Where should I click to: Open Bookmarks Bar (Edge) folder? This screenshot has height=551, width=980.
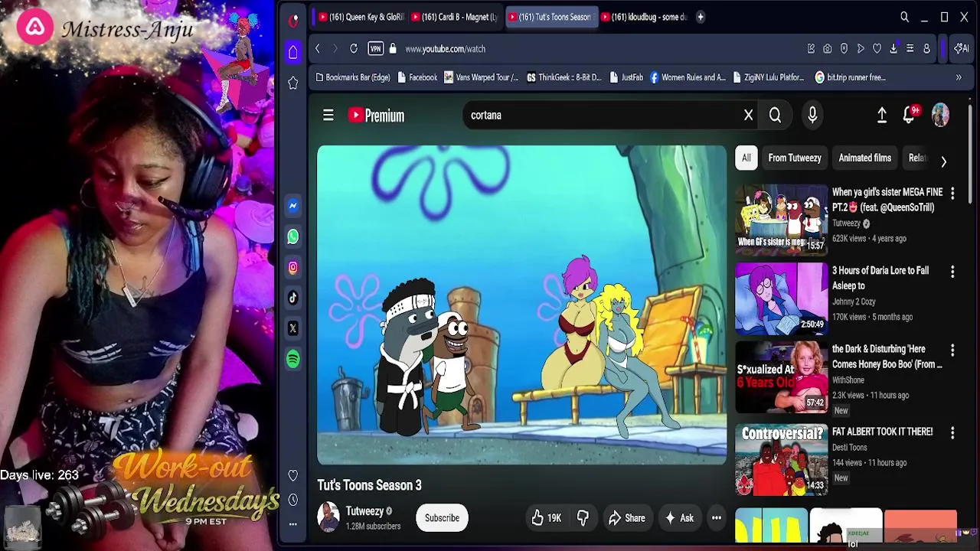[x=352, y=77]
